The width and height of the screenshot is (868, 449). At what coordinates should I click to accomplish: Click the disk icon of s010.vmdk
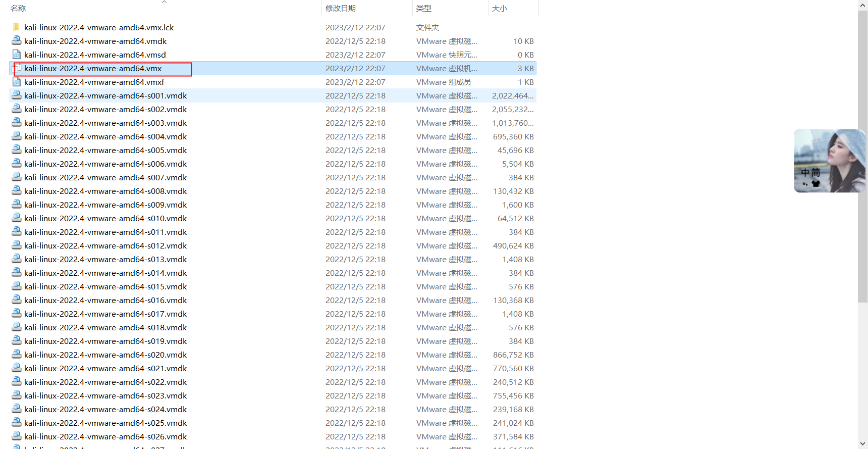[16, 218]
